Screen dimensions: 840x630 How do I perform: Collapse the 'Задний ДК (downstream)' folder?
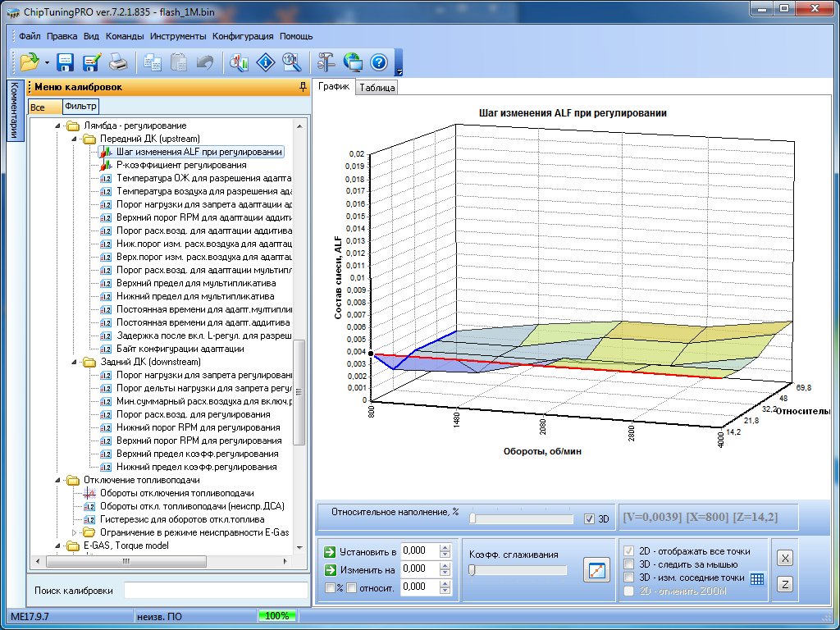pos(75,362)
